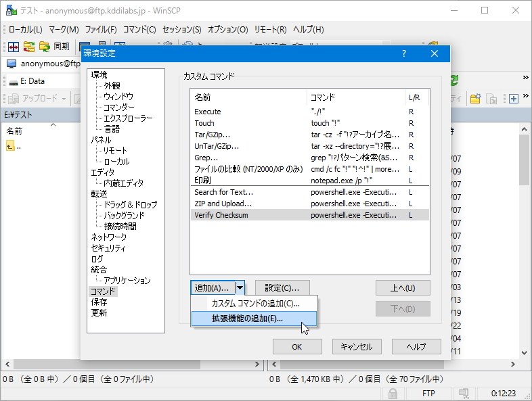Select パネル in settings tree
The height and width of the screenshot is (401, 532).
pos(101,140)
